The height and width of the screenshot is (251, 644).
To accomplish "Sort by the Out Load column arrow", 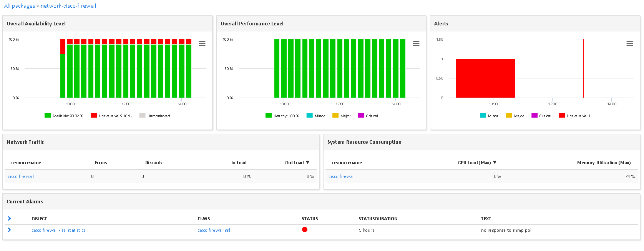I will pos(307,163).
